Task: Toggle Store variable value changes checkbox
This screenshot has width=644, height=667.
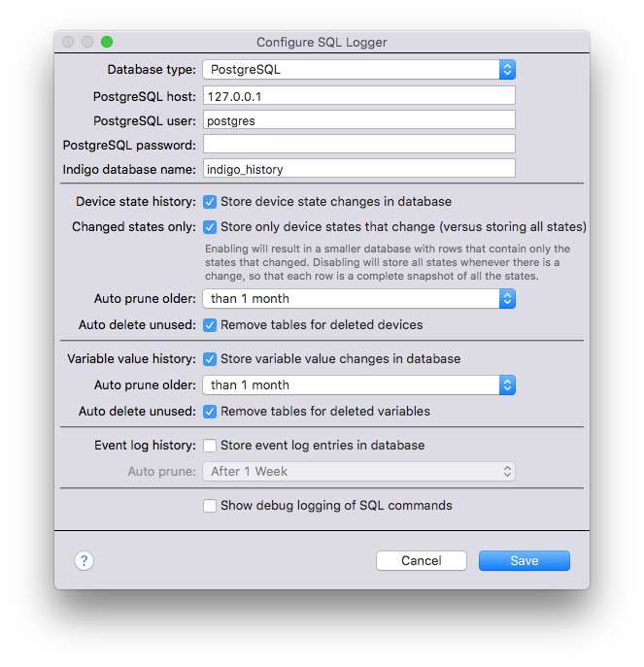Action: pyautogui.click(x=210, y=359)
